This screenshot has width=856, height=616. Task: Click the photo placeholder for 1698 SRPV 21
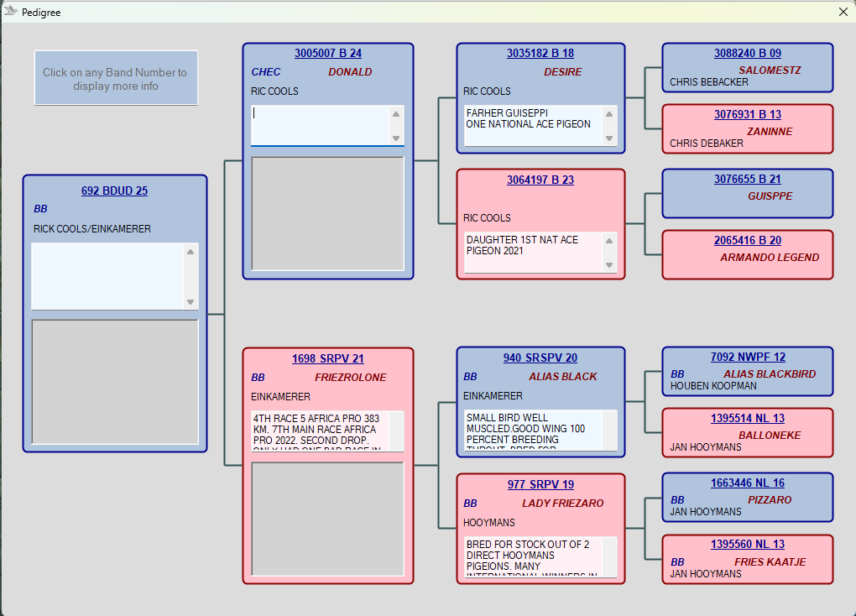[327, 517]
